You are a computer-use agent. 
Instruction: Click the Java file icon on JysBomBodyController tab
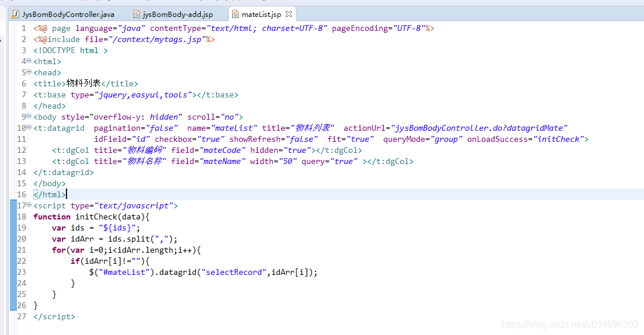click(15, 15)
